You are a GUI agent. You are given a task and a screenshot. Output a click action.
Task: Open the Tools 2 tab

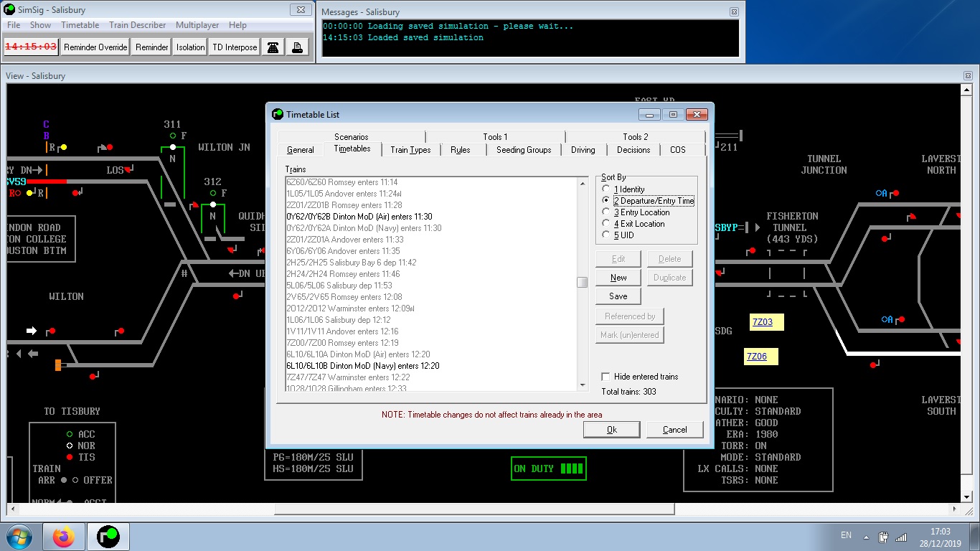point(635,137)
